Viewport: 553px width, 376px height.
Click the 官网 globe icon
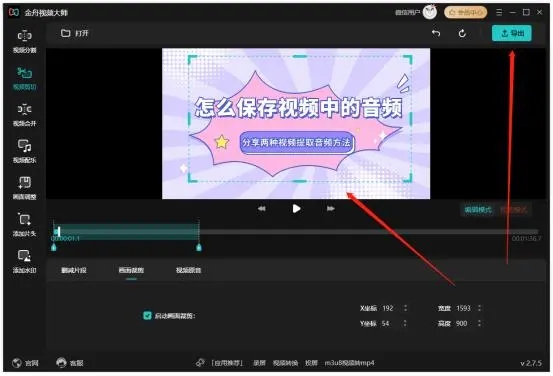[x=17, y=363]
